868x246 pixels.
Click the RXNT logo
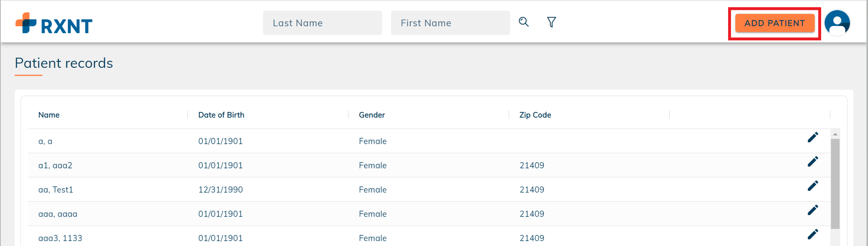pyautogui.click(x=54, y=23)
